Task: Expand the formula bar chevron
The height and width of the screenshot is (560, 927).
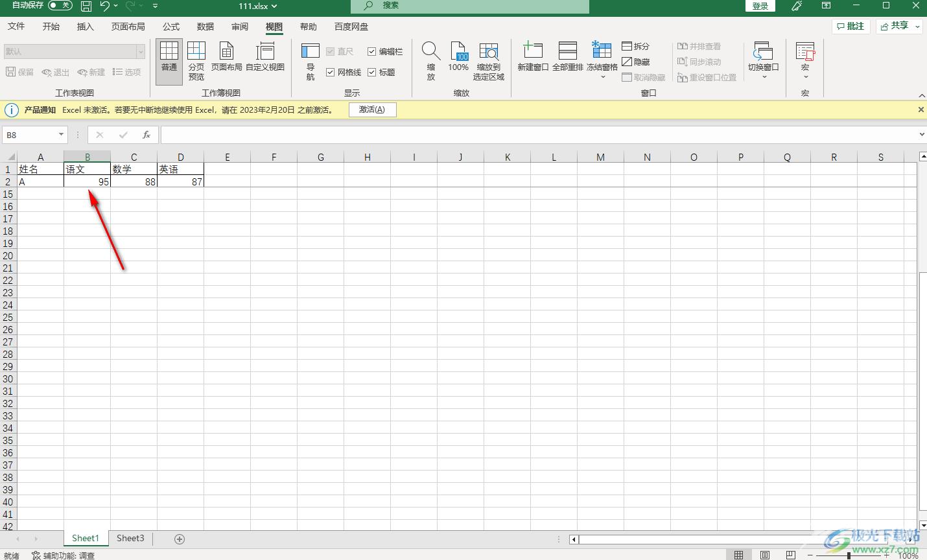Action: (x=922, y=135)
